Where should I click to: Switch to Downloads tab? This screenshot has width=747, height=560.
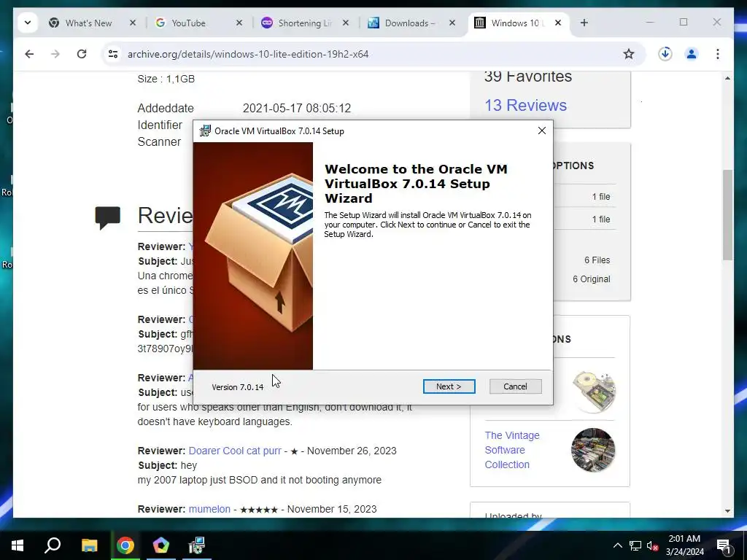tap(410, 23)
